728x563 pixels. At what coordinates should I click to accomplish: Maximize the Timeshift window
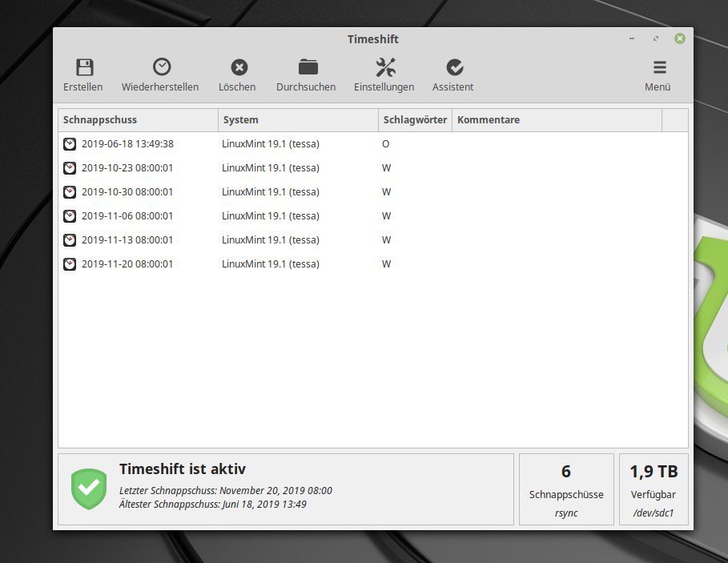(656, 38)
